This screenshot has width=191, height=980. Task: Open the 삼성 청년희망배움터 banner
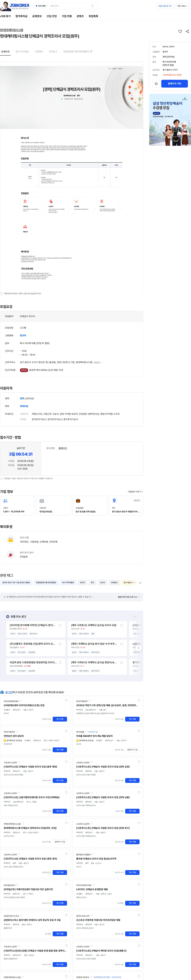coord(170,120)
